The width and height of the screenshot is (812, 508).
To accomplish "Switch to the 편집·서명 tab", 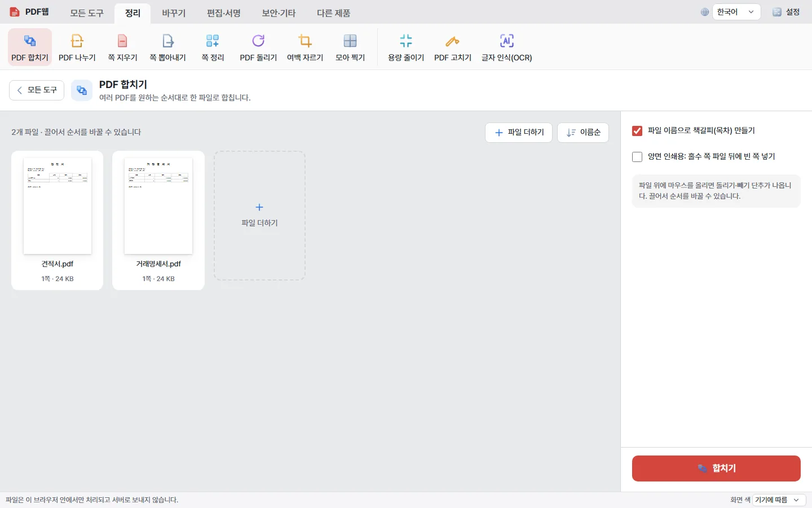I will [x=224, y=13].
